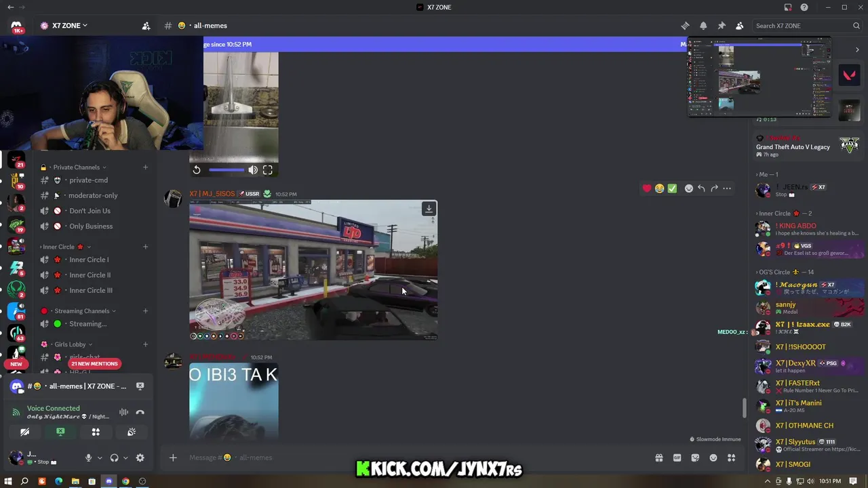Click the Search X7 ZONE field
868x488 pixels.
pos(807,26)
